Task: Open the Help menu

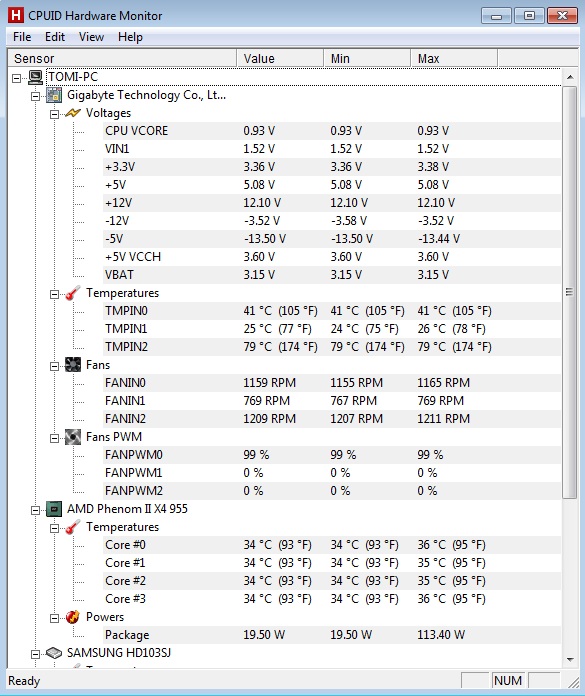Action: click(x=130, y=37)
